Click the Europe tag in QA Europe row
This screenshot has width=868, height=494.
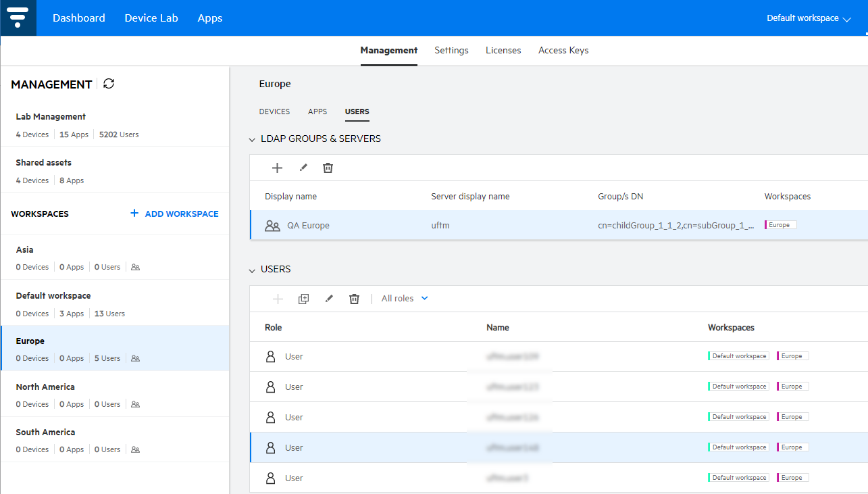pyautogui.click(x=780, y=225)
